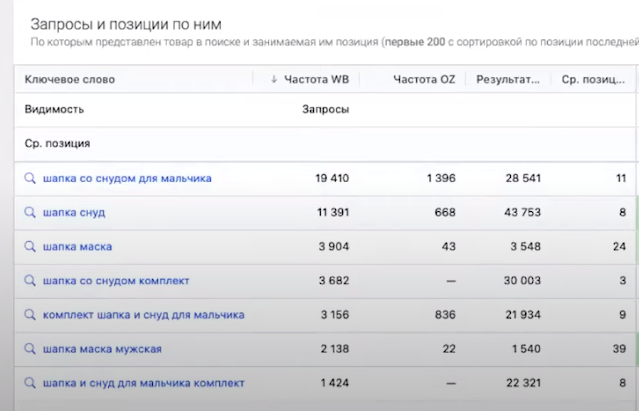Click results value 22 321
The height and width of the screenshot is (411, 639).
pyautogui.click(x=524, y=383)
